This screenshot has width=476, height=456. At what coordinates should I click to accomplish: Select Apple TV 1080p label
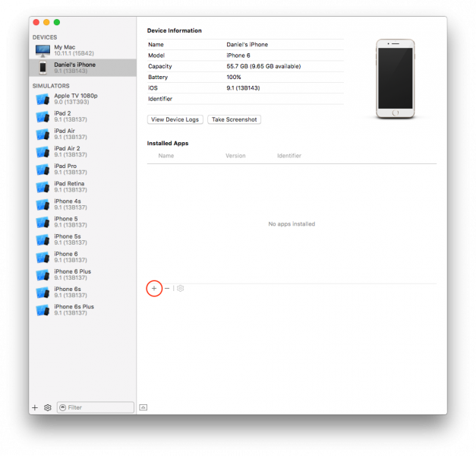point(76,96)
